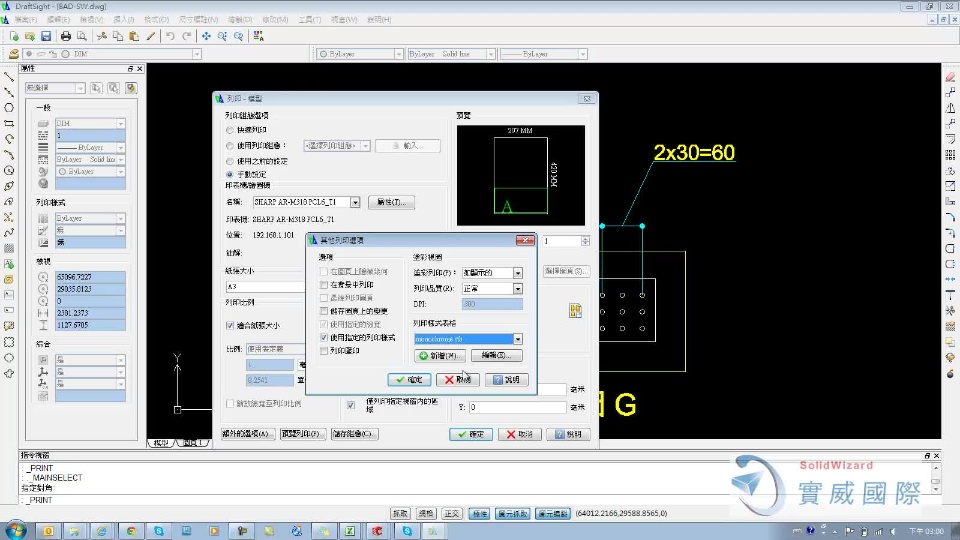Toggle the 列印戳印 checkbox
This screenshot has width=960, height=540.
pyautogui.click(x=323, y=351)
